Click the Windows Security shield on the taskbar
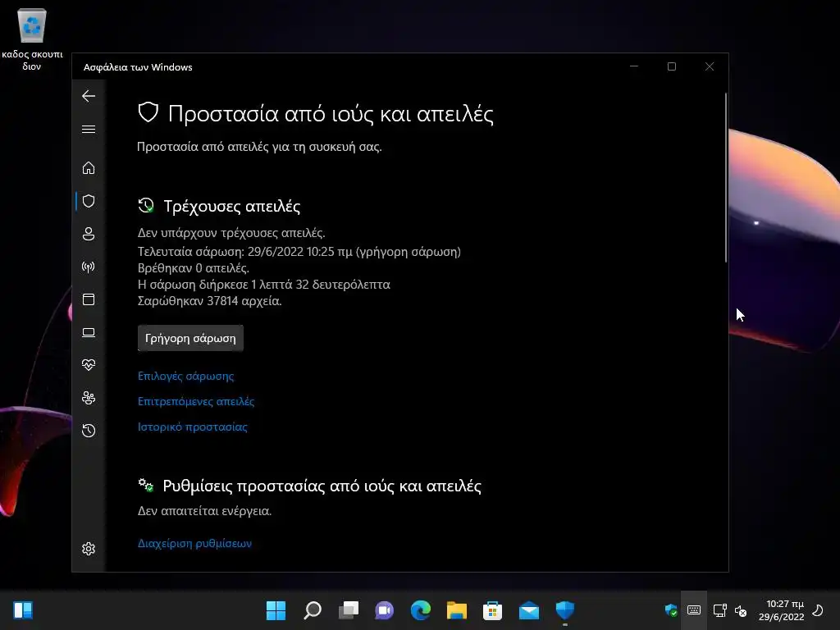This screenshot has width=840, height=630. point(564,610)
